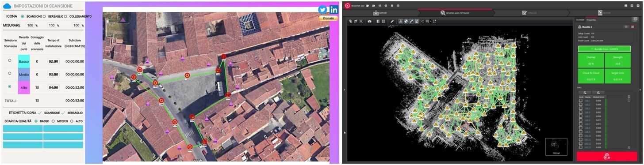This screenshot has height=165, width=644.
Task: Toggle the BERSAGLIO label checkmark
Action: point(63,112)
